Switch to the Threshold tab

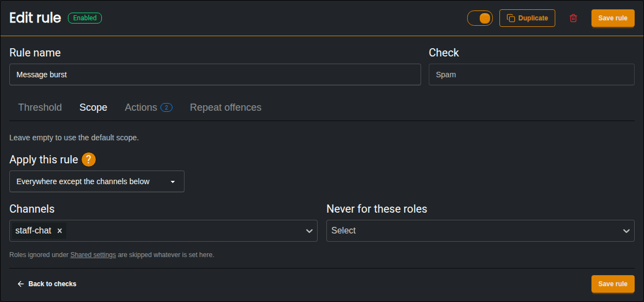coord(40,107)
